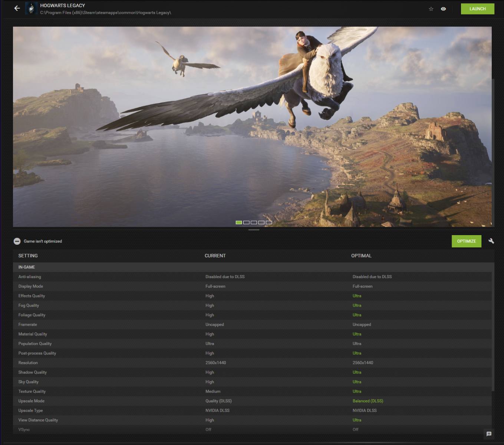
Task: Click the hippogriff screenshot image
Action: 252,126
